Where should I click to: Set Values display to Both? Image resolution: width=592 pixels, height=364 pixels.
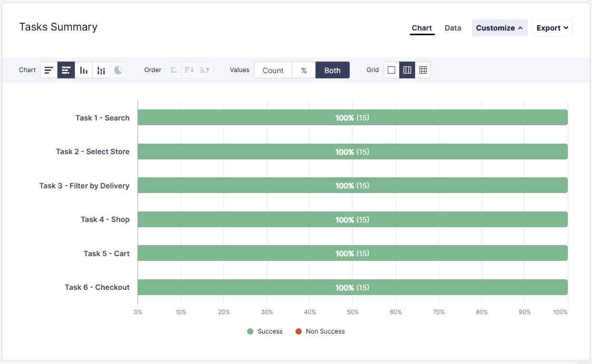(332, 70)
